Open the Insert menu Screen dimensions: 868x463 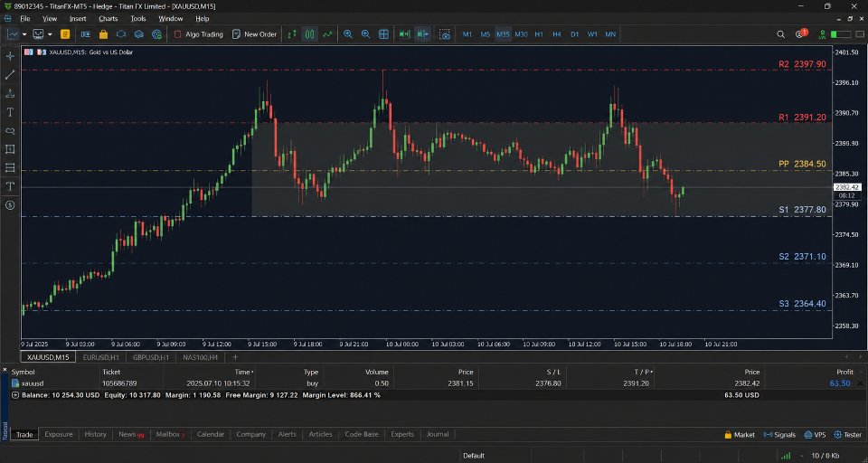78,19
